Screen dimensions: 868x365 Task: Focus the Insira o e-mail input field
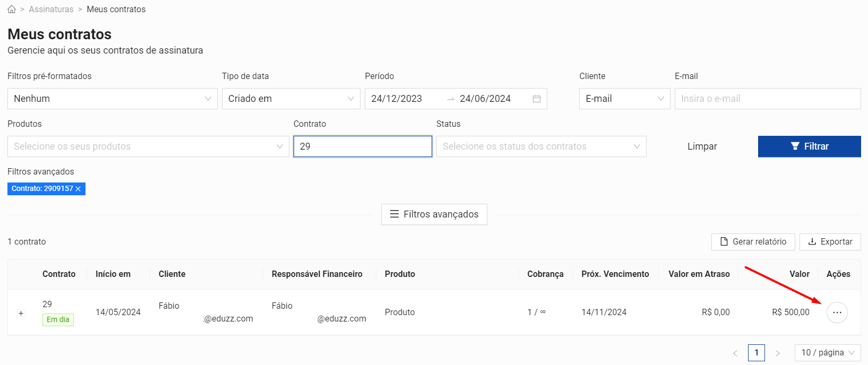767,99
